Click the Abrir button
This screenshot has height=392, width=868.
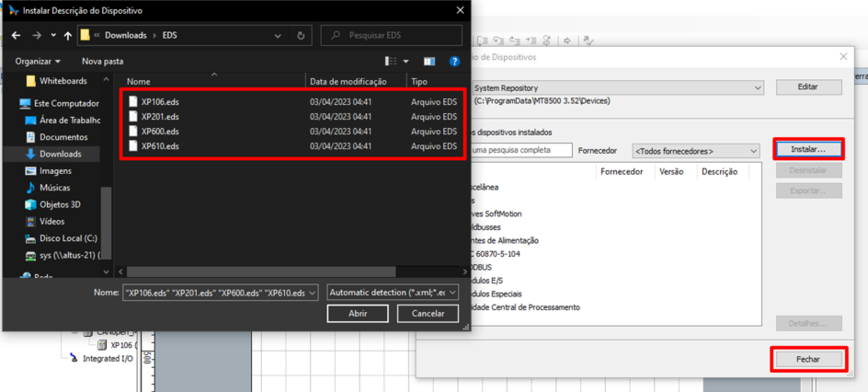358,314
